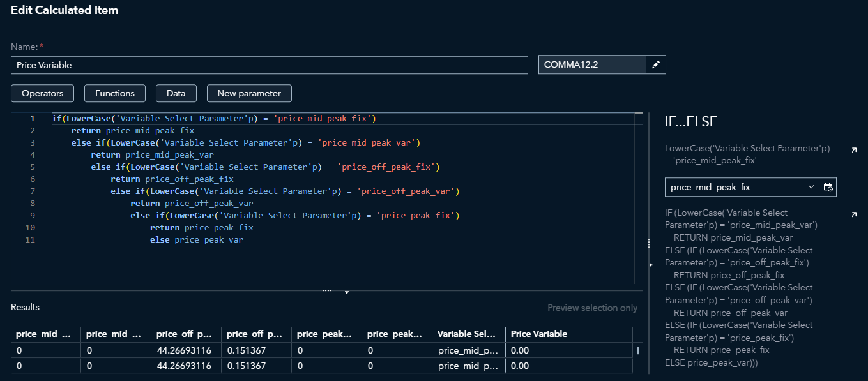The height and width of the screenshot is (381, 868).
Task: Collapse the results pane with the down triangle
Action: pyautogui.click(x=347, y=292)
